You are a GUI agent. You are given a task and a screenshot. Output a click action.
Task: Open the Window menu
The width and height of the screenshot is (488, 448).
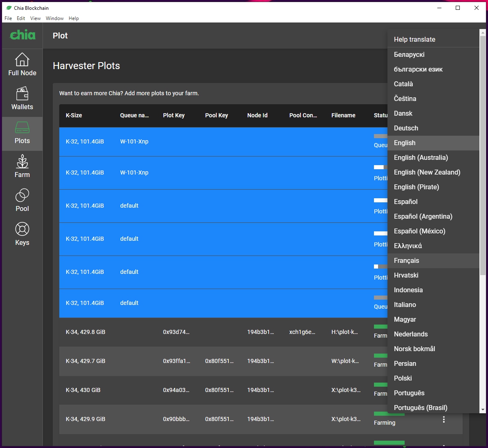54,18
